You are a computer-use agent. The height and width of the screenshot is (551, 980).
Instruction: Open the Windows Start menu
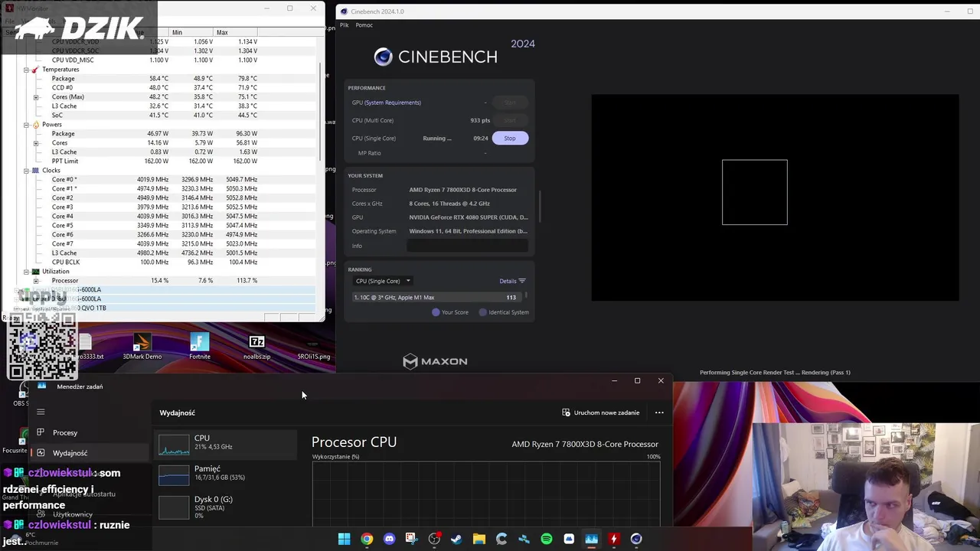(345, 539)
